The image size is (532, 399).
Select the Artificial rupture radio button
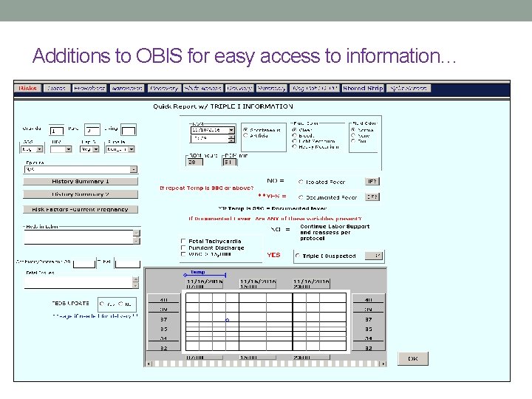click(x=245, y=136)
